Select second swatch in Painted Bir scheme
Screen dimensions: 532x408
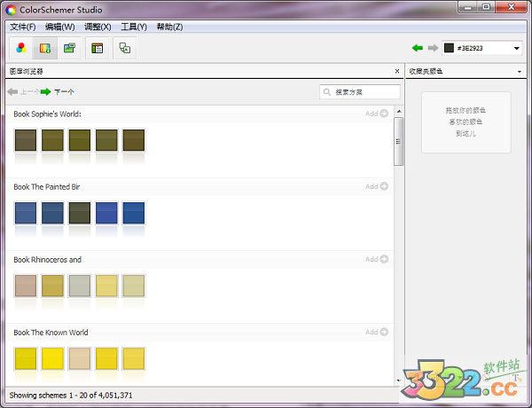click(52, 213)
